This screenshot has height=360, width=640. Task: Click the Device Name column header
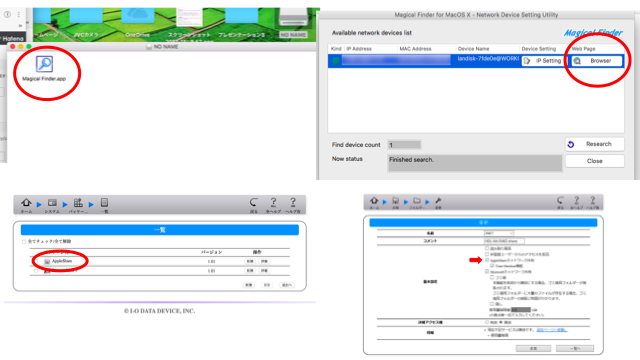tap(473, 49)
